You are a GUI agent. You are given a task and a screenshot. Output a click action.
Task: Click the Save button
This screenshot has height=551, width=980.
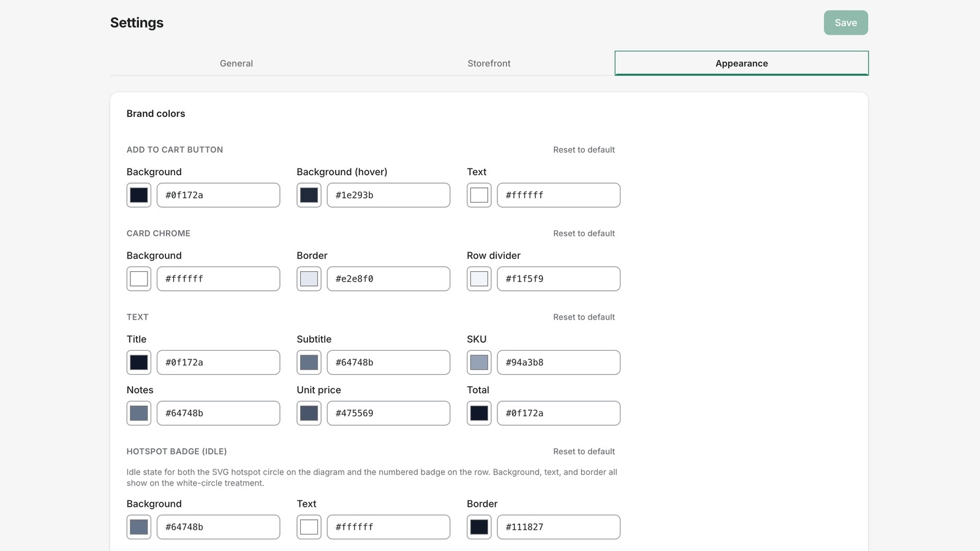click(x=846, y=23)
